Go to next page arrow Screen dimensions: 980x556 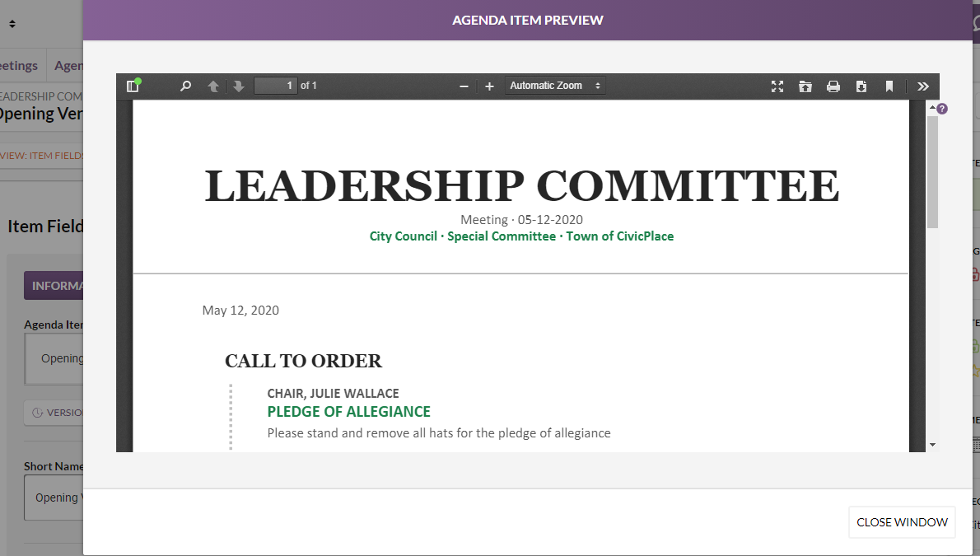tap(238, 86)
